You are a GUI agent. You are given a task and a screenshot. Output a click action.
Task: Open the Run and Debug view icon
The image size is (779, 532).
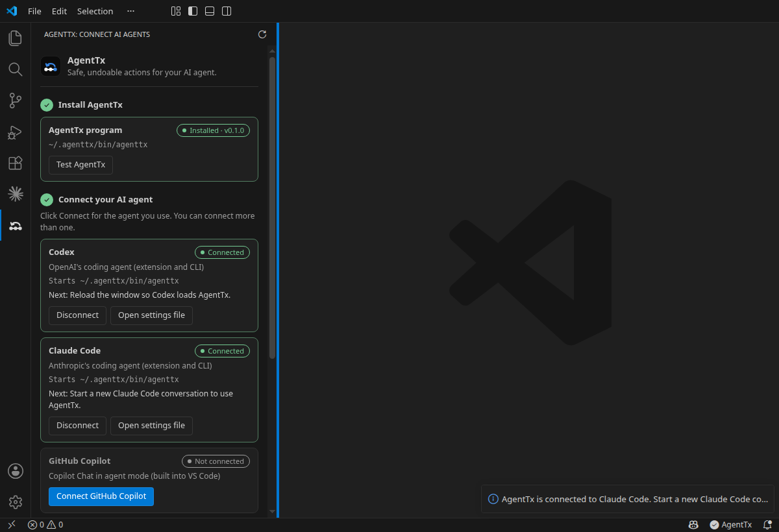pos(15,132)
